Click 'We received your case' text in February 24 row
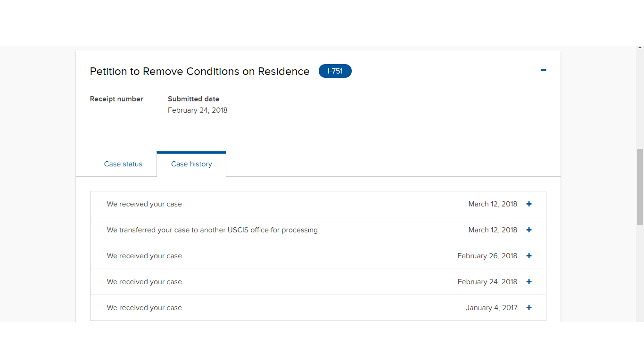The width and height of the screenshot is (644, 362). pos(144,282)
